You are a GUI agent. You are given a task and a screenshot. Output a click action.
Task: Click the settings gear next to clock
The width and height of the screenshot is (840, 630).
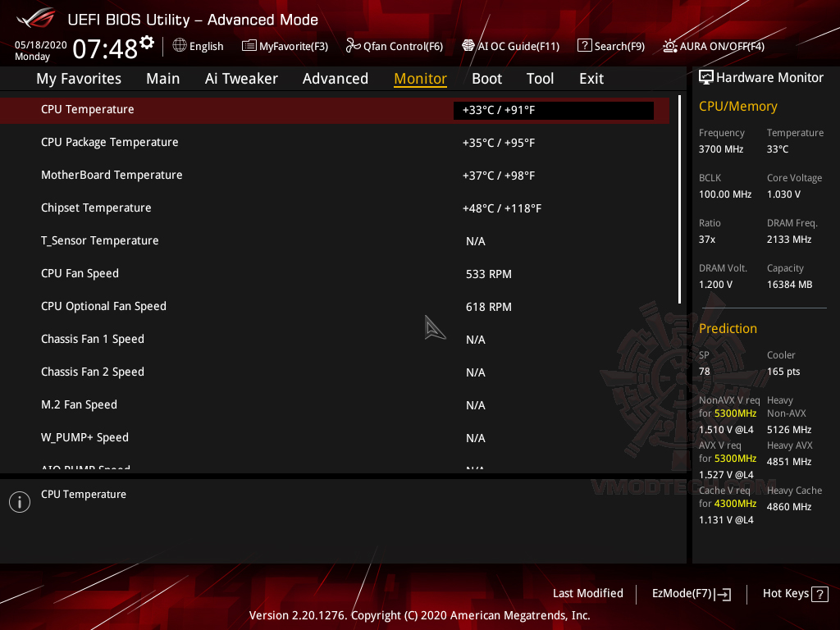147,42
